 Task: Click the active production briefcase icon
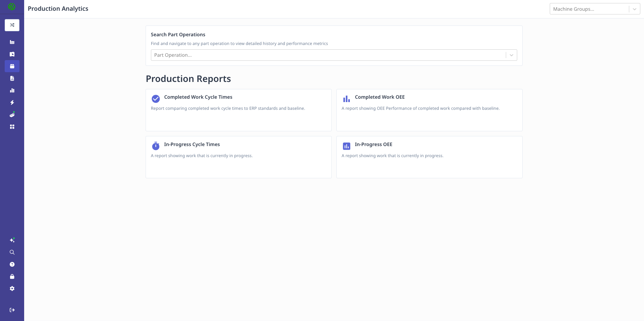[x=12, y=66]
